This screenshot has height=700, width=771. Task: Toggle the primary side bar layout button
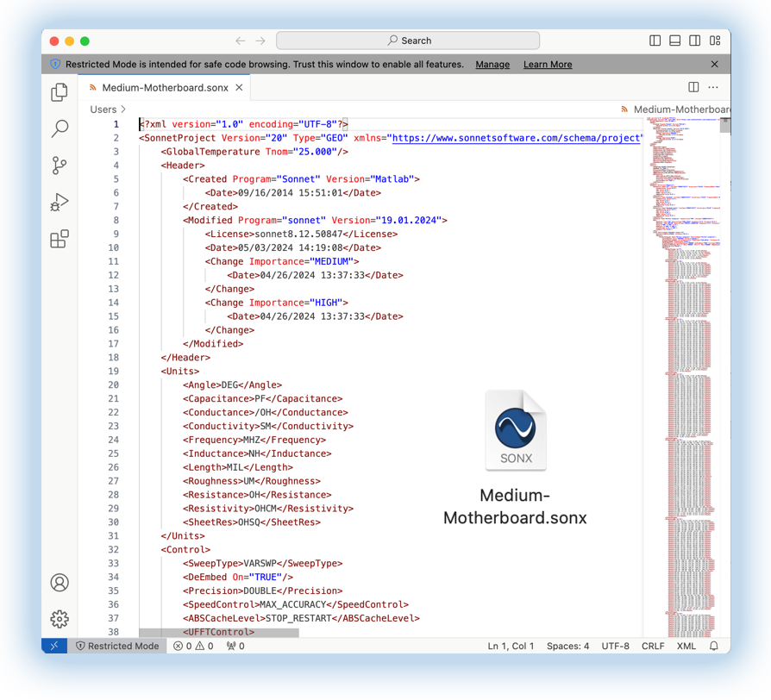tap(655, 41)
